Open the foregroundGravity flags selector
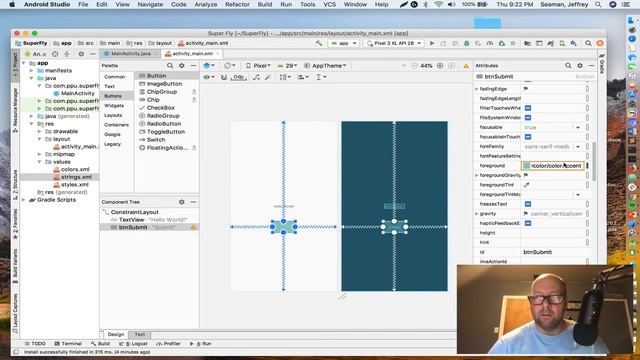 pos(526,175)
